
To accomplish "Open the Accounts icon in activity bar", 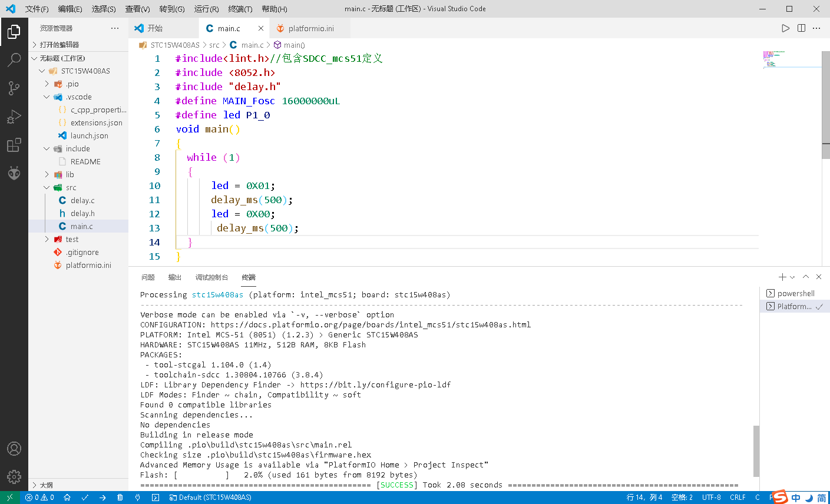I will tap(14, 449).
